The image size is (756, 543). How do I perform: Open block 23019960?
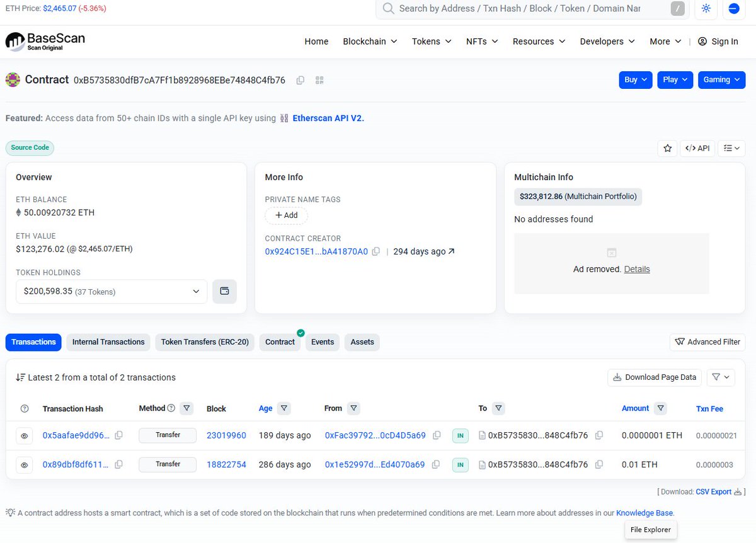coord(226,435)
